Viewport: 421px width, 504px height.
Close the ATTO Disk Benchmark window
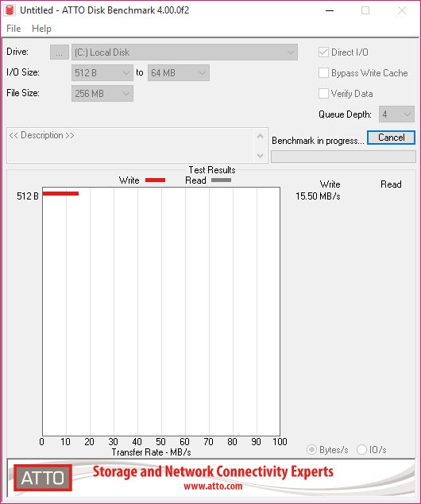(x=402, y=10)
